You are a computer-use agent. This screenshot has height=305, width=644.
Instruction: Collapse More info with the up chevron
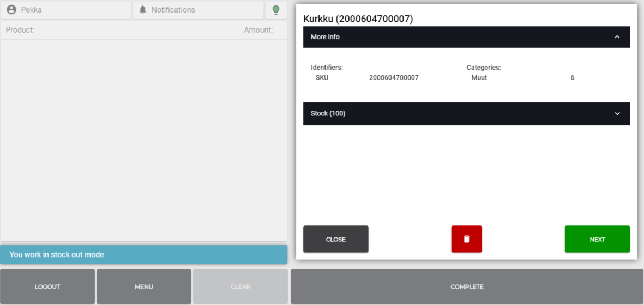617,37
